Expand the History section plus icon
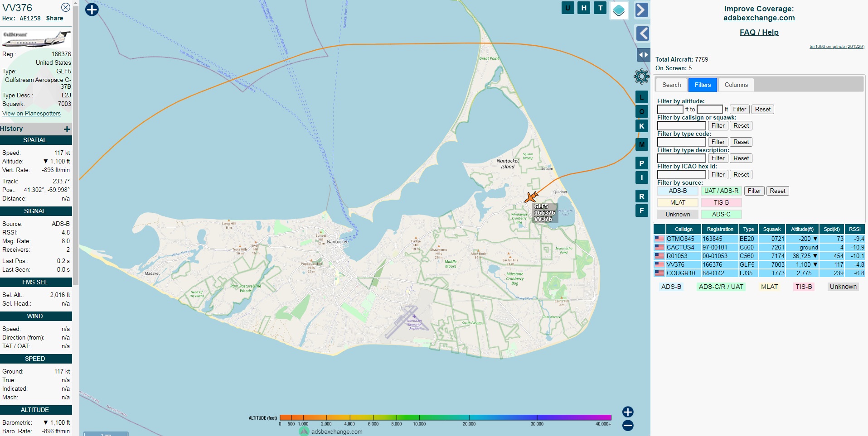868x436 pixels. 67,129
